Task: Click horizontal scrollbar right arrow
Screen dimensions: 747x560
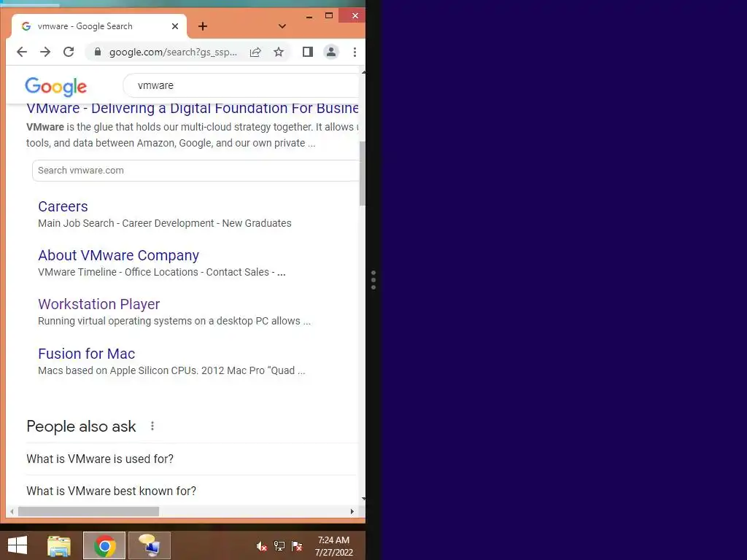Action: click(352, 511)
